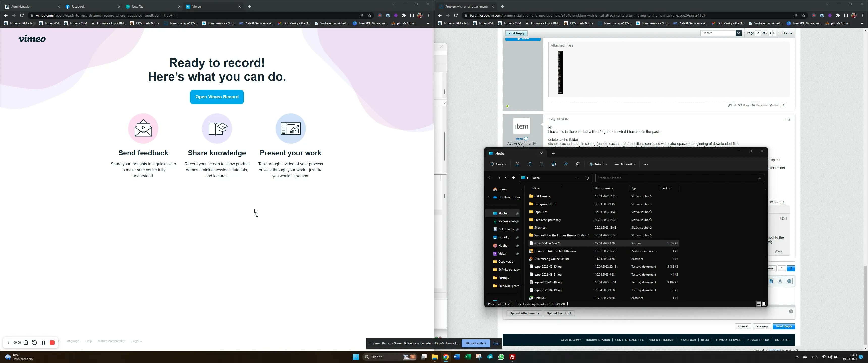Switch File Explorer to details view layout
Viewport: 868px width, 363px height.
pos(758,304)
